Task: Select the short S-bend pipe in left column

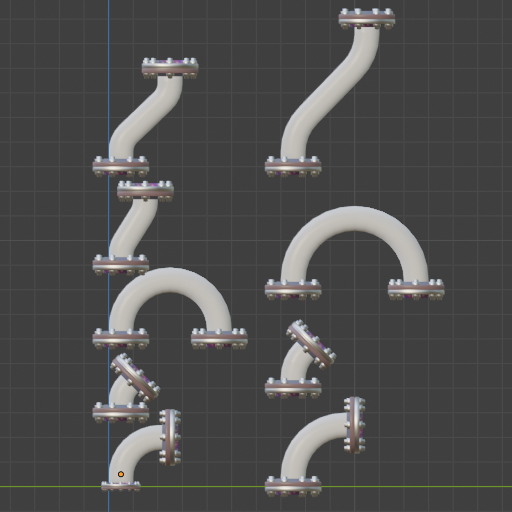Action: (x=133, y=228)
